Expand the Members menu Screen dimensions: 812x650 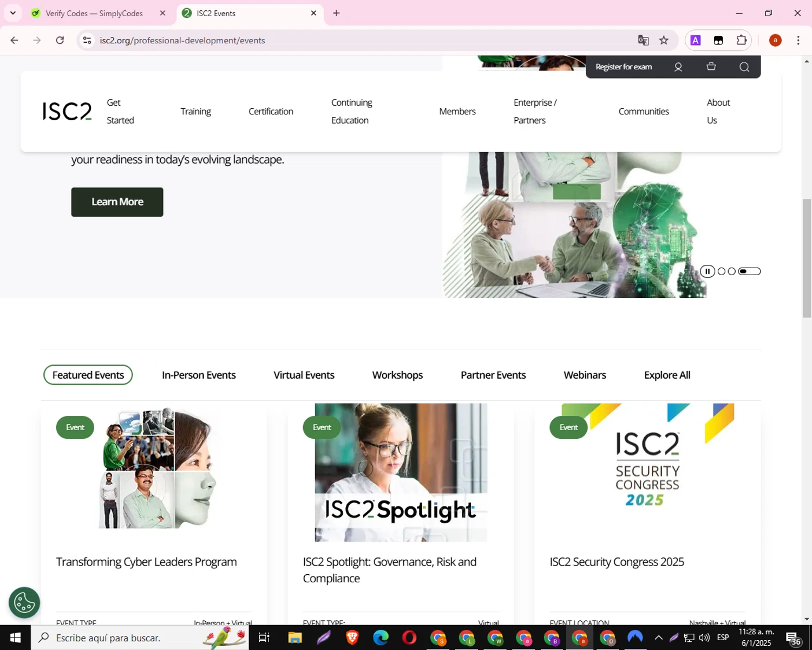pyautogui.click(x=457, y=111)
